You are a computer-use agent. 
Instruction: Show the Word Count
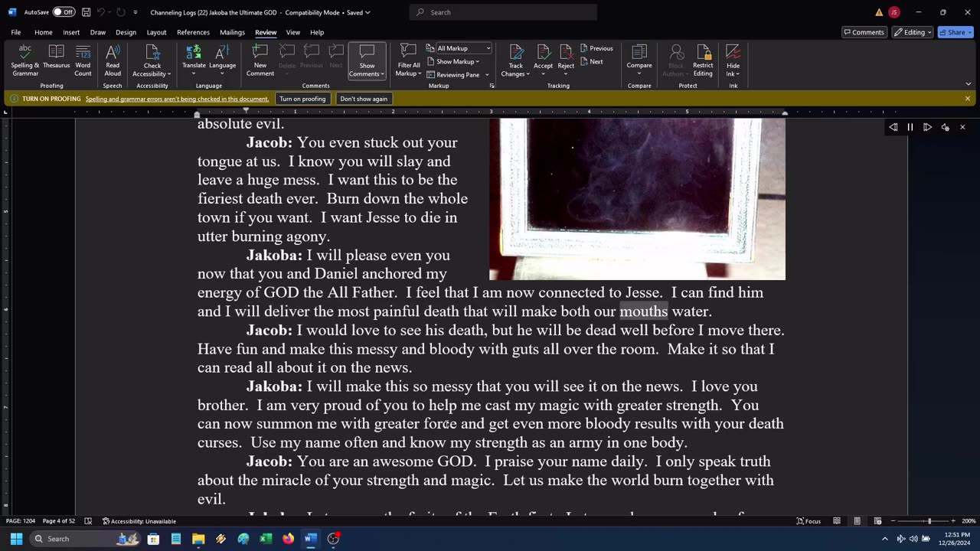click(83, 60)
